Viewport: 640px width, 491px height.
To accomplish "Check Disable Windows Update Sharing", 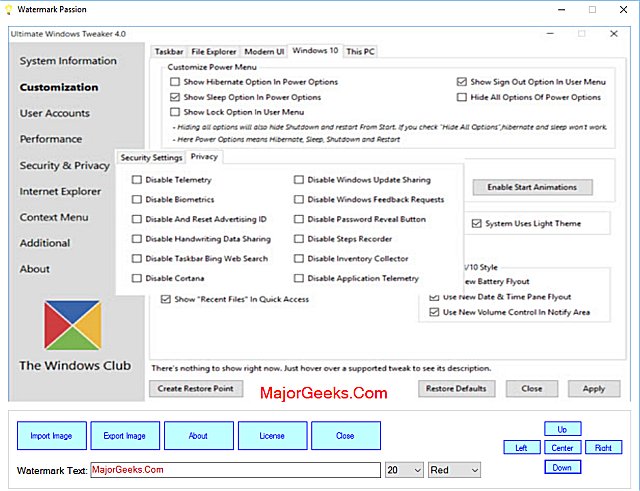I will point(299,180).
